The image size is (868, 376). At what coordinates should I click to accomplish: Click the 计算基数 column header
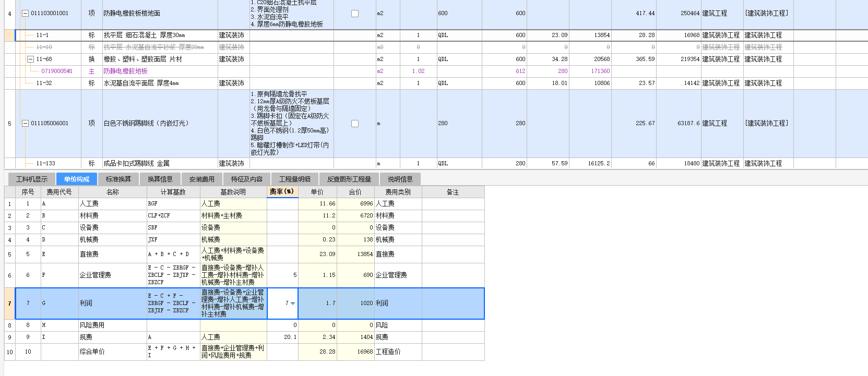coord(173,192)
